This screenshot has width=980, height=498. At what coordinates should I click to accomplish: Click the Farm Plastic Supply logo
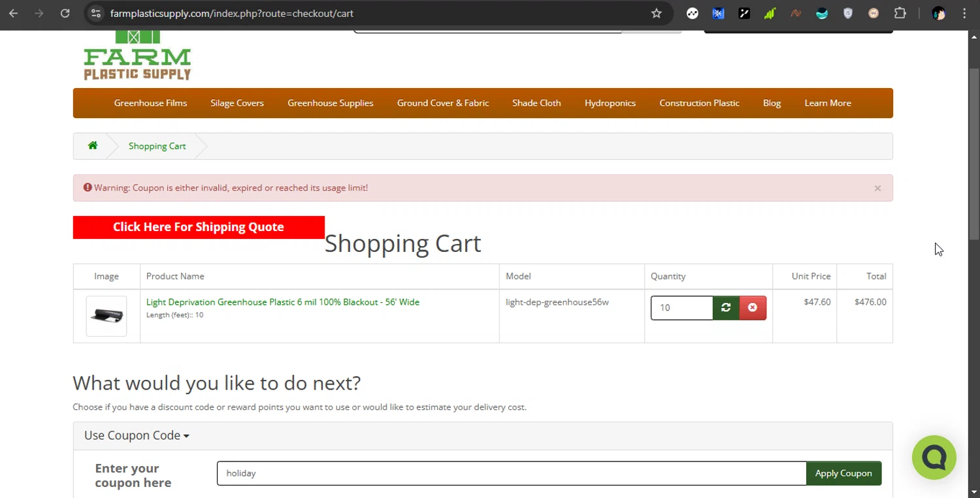pos(137,55)
